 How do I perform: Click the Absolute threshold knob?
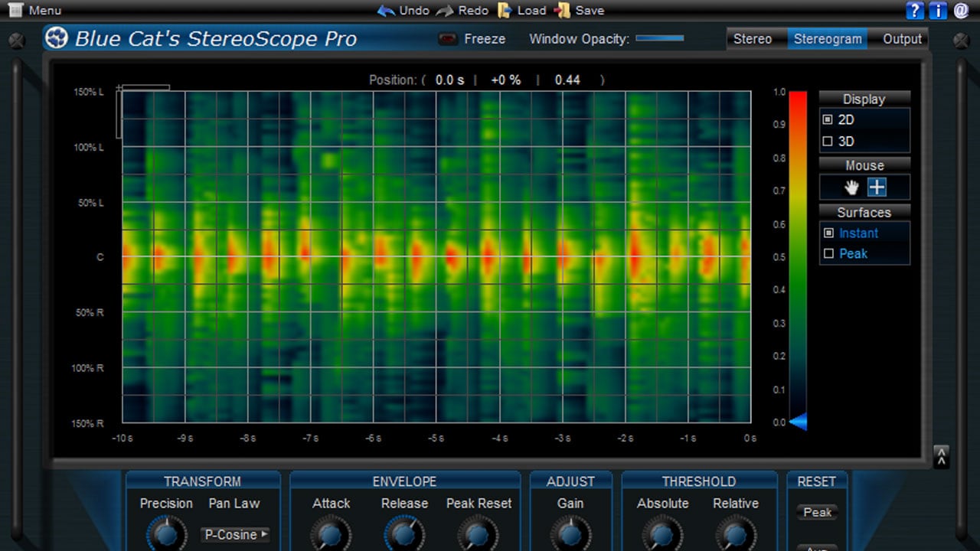click(x=662, y=533)
